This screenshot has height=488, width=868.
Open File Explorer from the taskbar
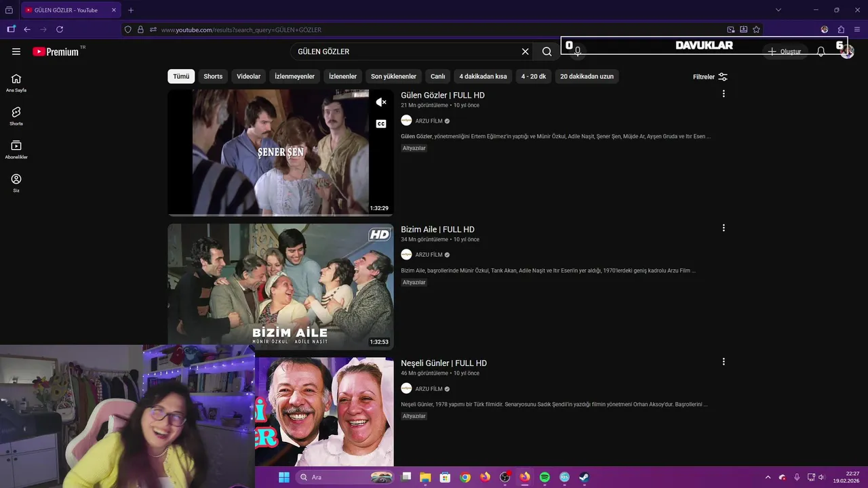(425, 477)
